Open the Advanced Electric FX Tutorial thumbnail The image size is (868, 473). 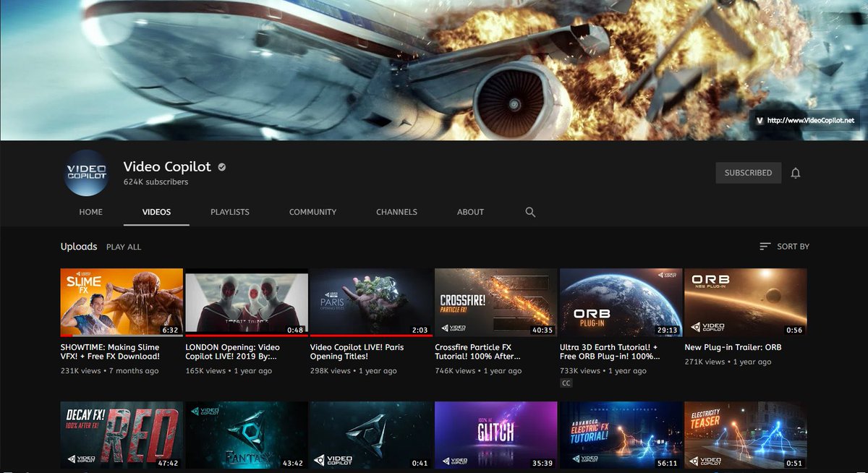point(621,436)
